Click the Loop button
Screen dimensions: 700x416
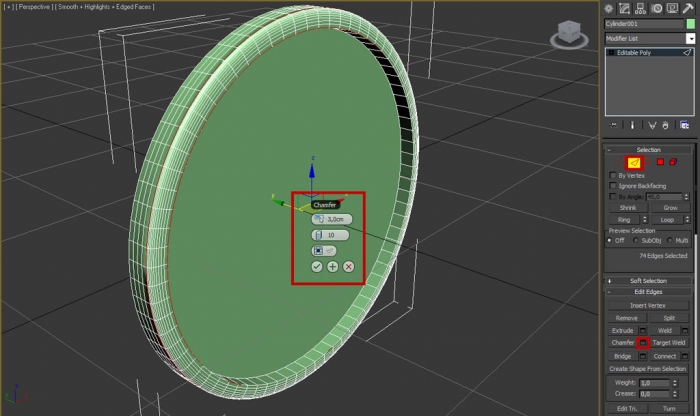coord(667,220)
